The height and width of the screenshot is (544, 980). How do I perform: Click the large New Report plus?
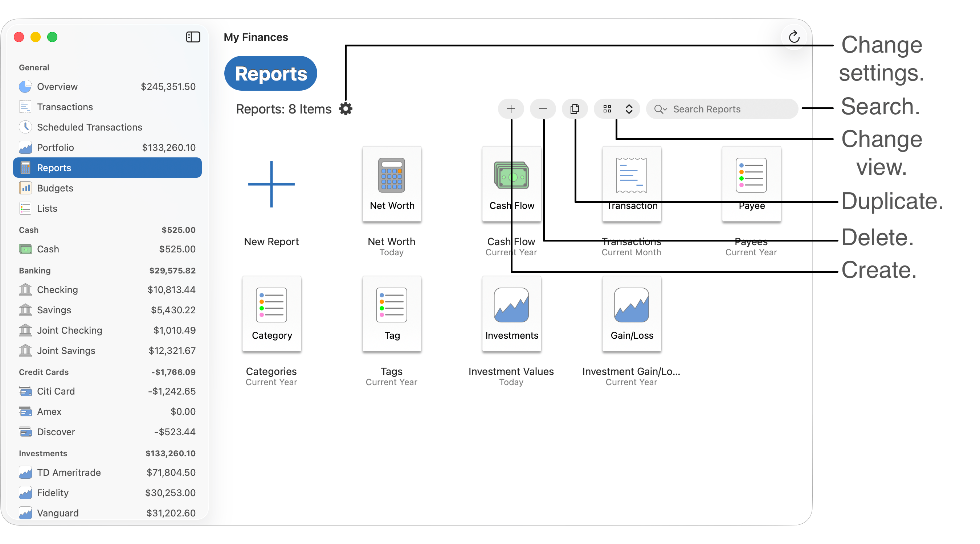point(271,184)
